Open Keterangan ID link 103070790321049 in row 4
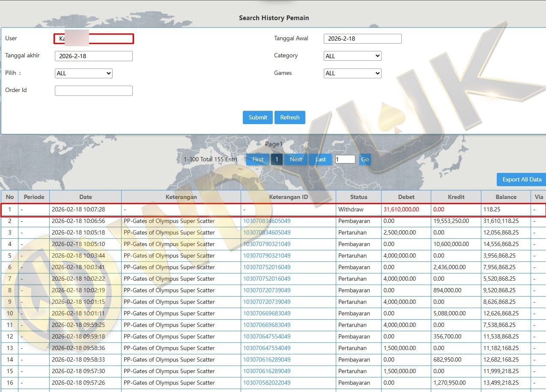 pyautogui.click(x=267, y=244)
